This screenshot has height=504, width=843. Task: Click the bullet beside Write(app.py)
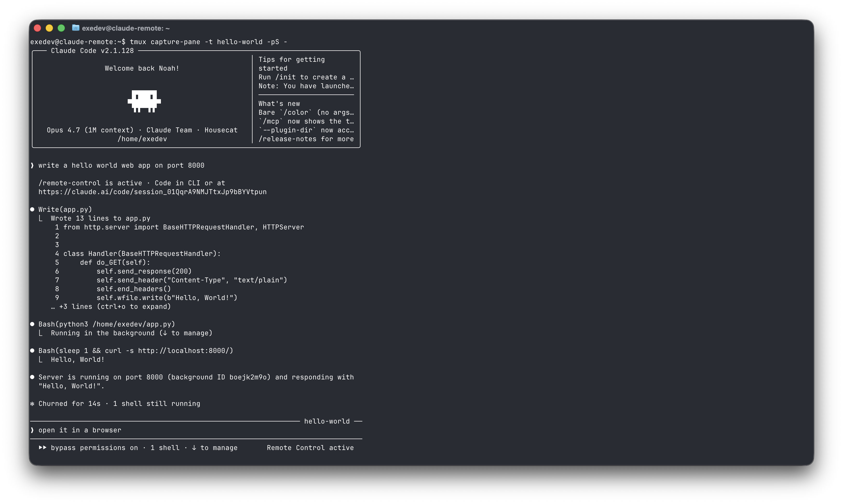click(x=32, y=209)
